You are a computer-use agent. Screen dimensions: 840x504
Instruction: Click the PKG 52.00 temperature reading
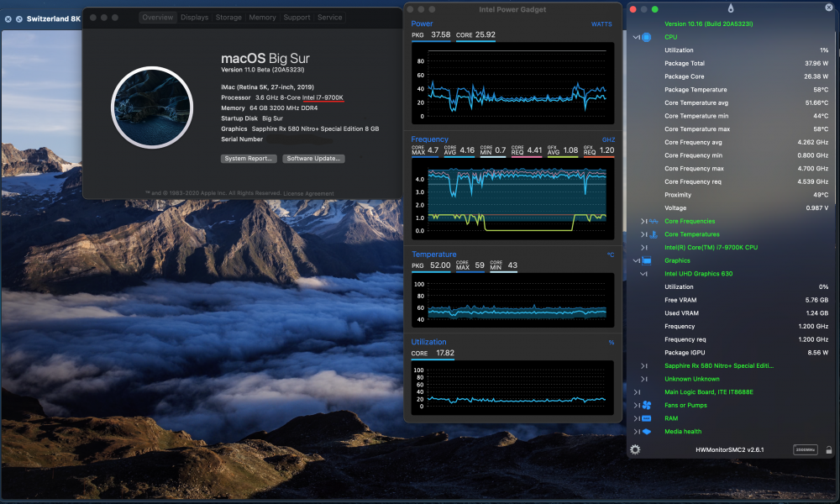point(431,265)
